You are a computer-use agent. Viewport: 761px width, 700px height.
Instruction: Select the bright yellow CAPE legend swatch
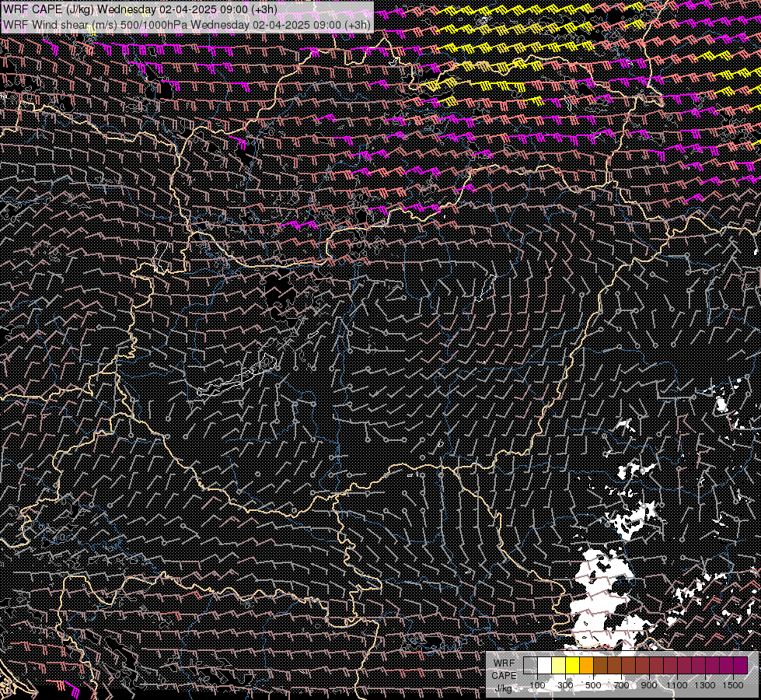tap(572, 666)
